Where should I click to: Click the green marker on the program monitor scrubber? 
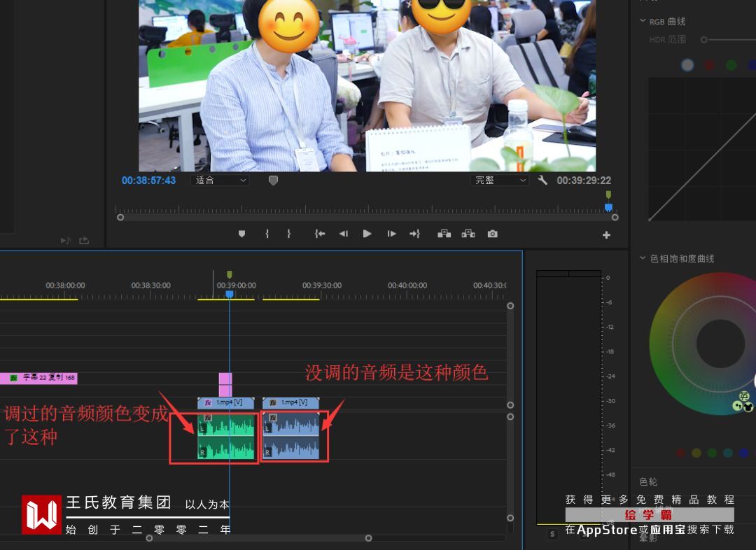pos(608,195)
